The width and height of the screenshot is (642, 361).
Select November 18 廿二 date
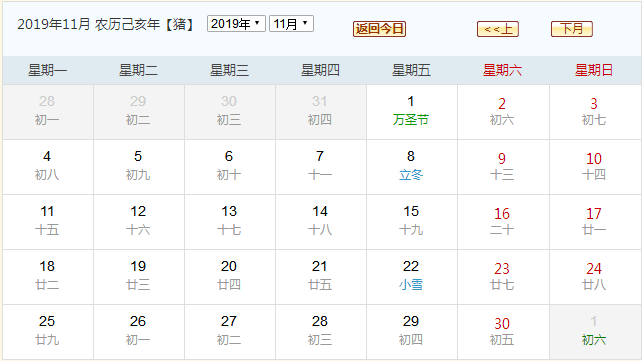coord(47,277)
